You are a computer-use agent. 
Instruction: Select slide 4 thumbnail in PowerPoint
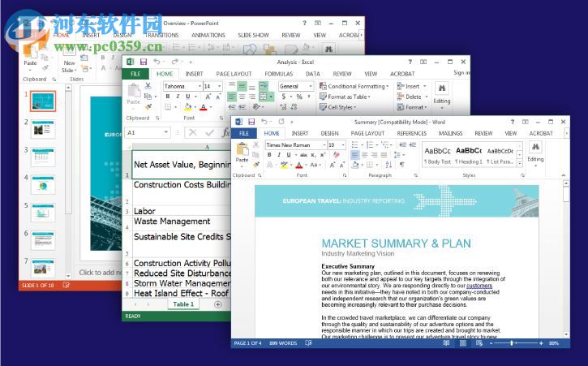coord(43,185)
